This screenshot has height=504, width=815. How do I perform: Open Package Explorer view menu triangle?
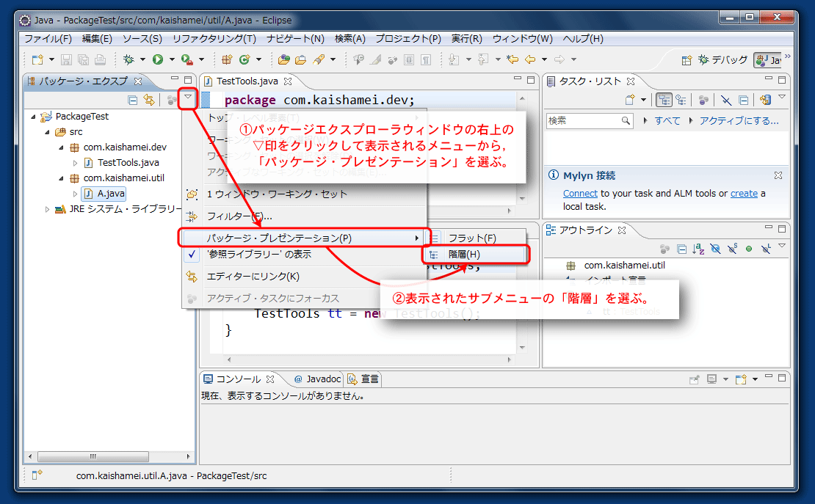click(x=188, y=97)
